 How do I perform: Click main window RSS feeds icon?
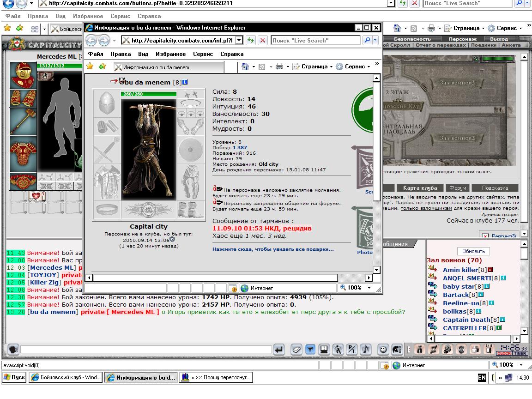pyautogui.click(x=414, y=29)
